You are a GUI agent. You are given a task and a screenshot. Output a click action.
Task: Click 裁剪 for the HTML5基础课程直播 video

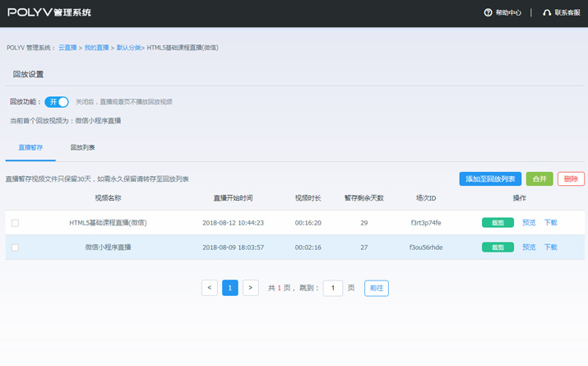498,223
